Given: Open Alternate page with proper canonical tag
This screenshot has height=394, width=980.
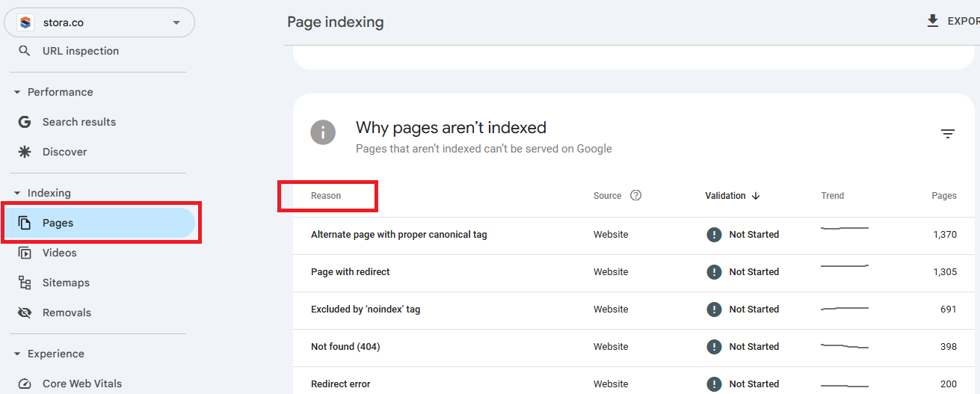Looking at the screenshot, I should coord(398,235).
